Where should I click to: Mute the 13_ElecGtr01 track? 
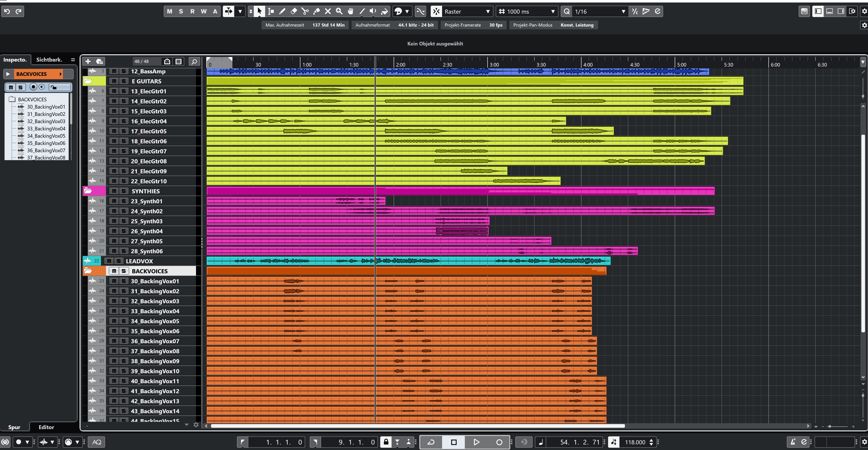pyautogui.click(x=114, y=91)
